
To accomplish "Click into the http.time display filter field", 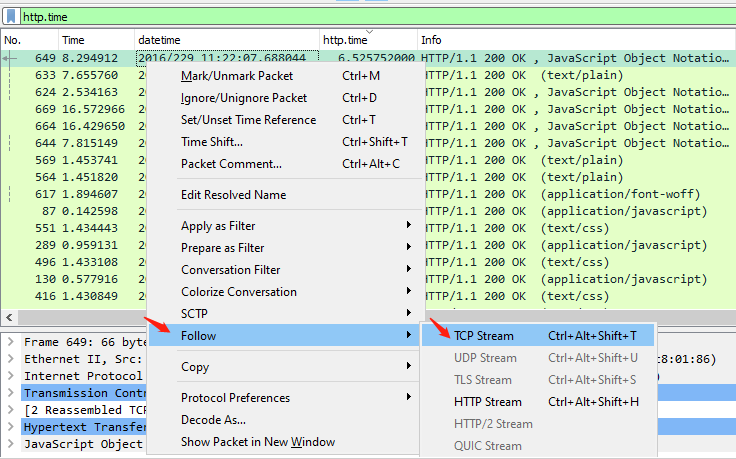I will coord(370,16).
